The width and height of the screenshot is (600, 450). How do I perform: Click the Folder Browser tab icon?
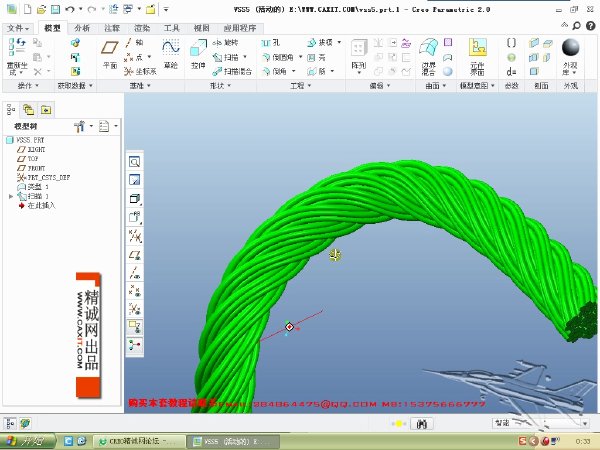coord(28,110)
